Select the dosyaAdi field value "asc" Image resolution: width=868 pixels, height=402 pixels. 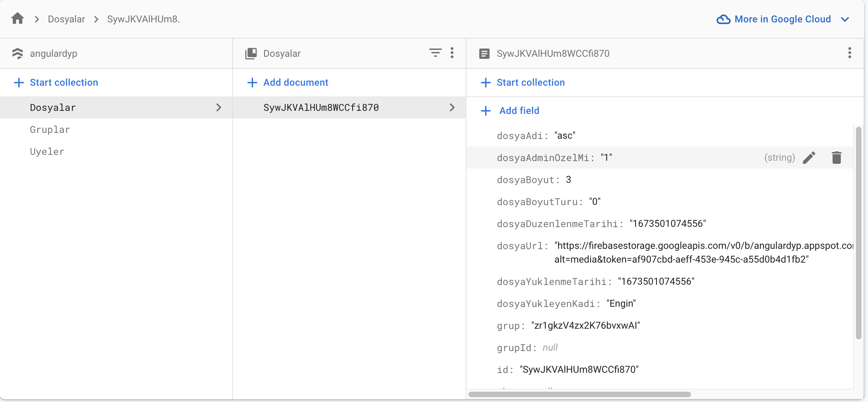point(565,136)
